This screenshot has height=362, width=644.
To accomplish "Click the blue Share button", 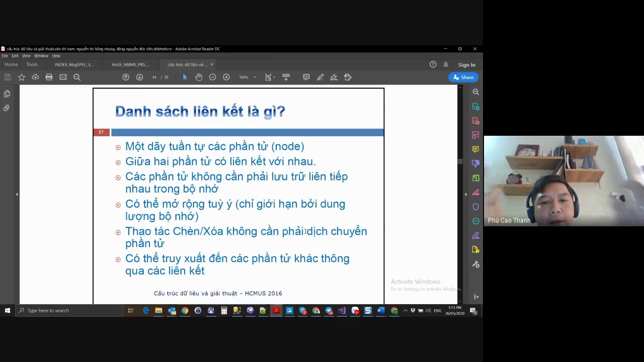I will 463,77.
